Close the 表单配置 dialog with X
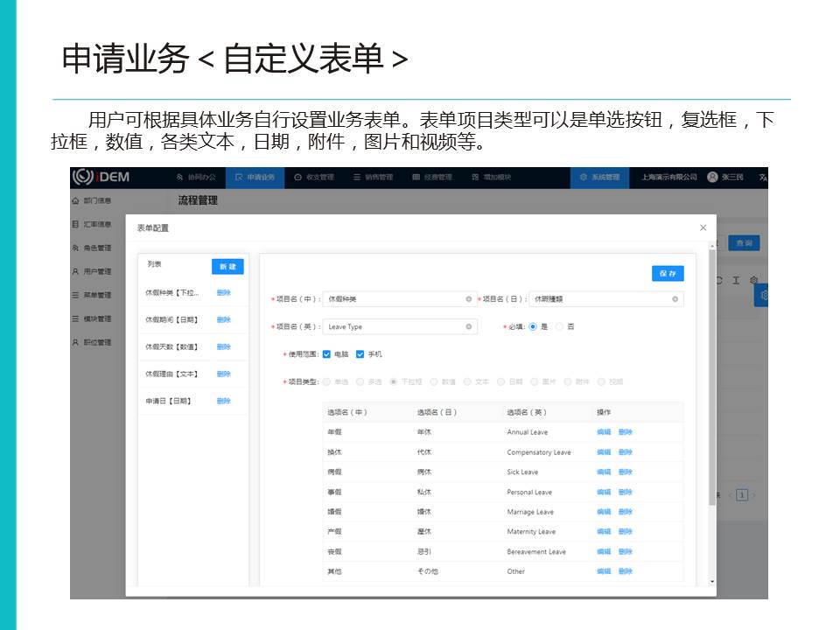The image size is (840, 630). point(703,227)
